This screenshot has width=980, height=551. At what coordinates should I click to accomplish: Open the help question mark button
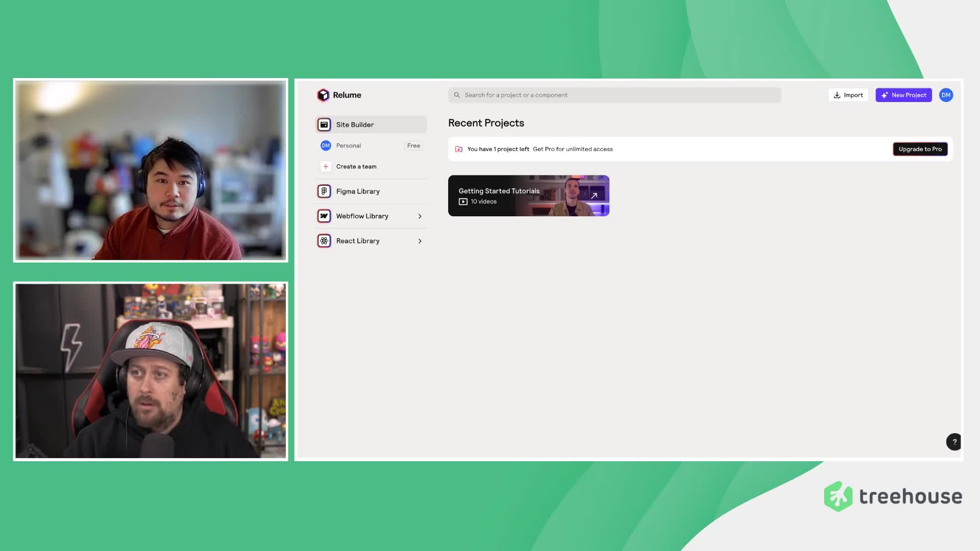click(954, 442)
